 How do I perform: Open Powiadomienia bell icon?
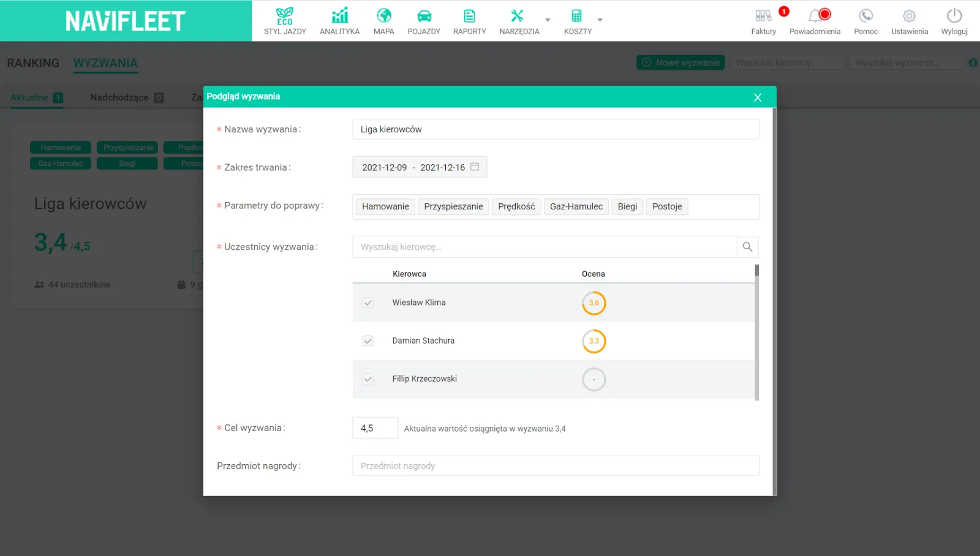(815, 15)
